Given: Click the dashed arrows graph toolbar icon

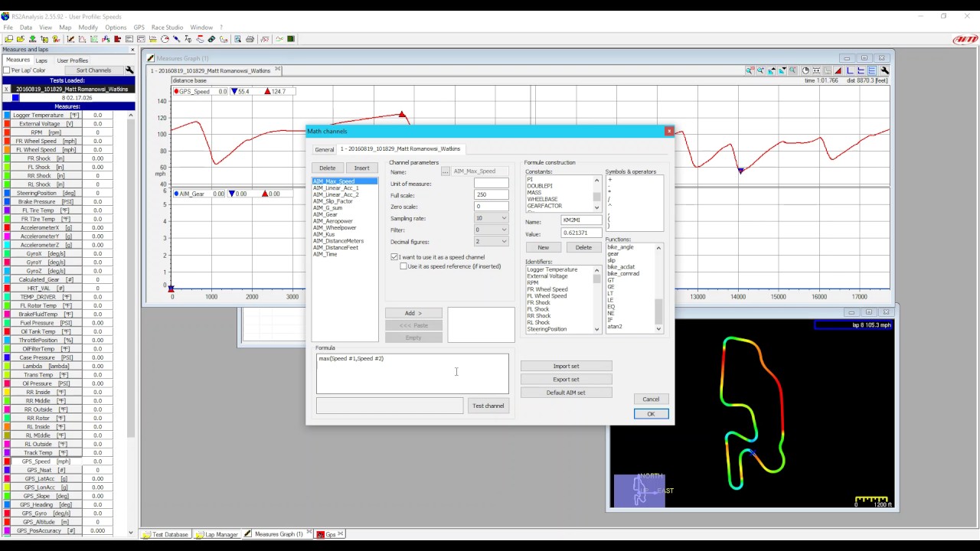Looking at the screenshot, I should (816, 70).
